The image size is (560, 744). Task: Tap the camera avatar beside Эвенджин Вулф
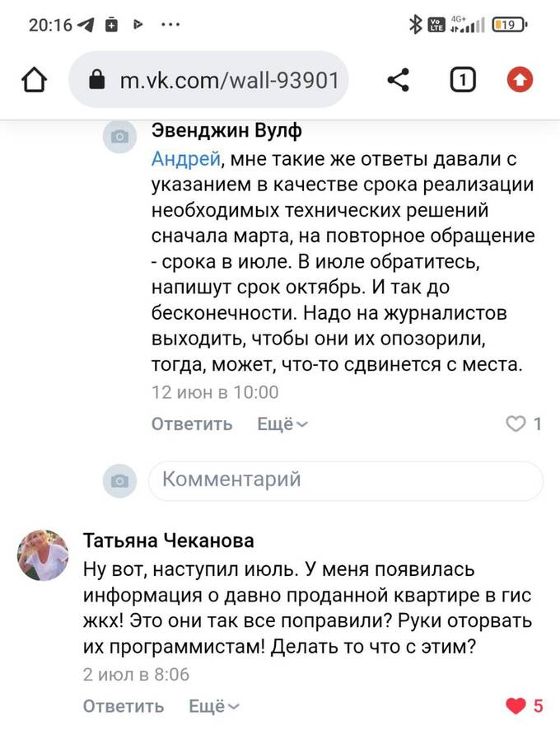pos(119,137)
